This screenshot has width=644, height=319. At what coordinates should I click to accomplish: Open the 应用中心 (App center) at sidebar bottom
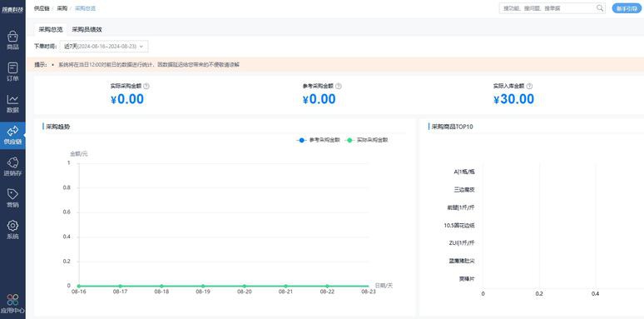point(12,304)
